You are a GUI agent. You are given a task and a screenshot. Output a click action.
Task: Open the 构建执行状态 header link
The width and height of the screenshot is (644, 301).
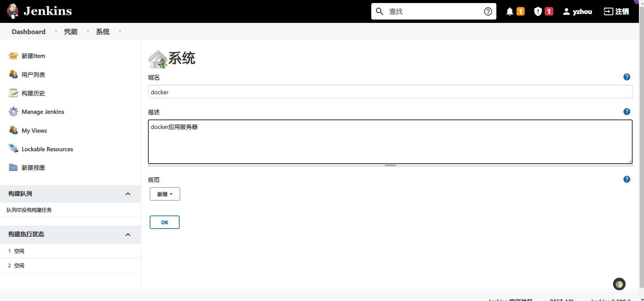[x=26, y=234]
